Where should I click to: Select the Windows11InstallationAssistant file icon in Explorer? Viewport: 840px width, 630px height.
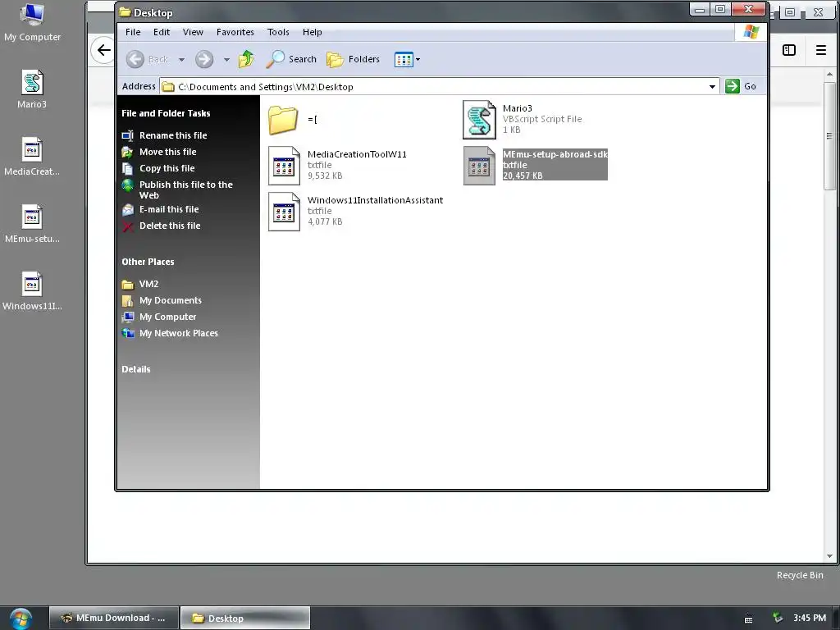pyautogui.click(x=284, y=212)
